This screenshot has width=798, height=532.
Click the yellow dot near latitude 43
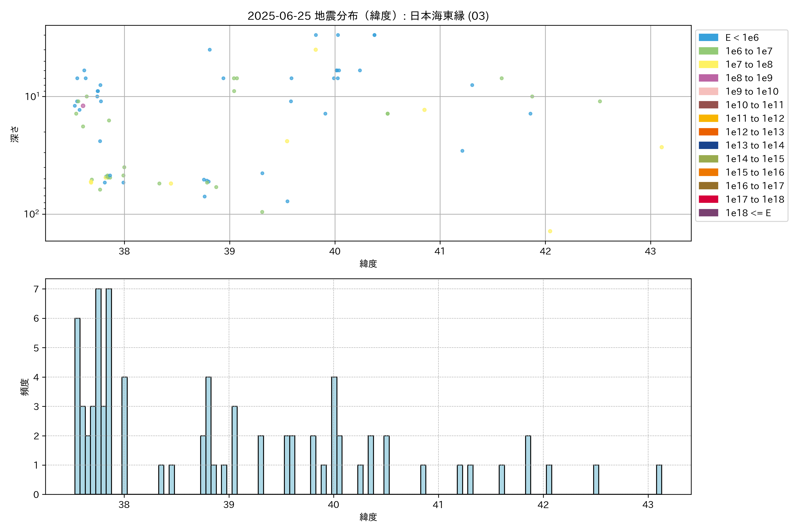point(661,147)
